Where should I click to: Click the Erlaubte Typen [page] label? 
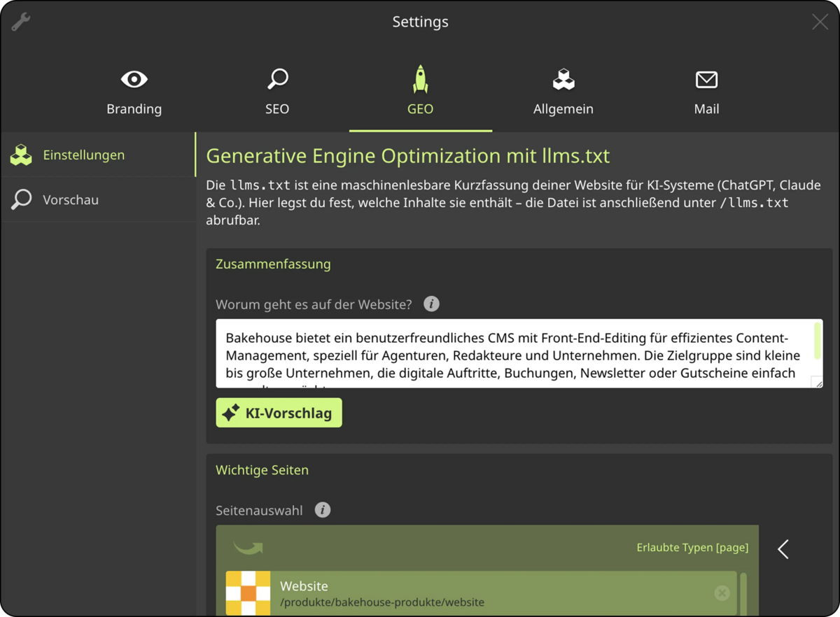[x=692, y=547]
